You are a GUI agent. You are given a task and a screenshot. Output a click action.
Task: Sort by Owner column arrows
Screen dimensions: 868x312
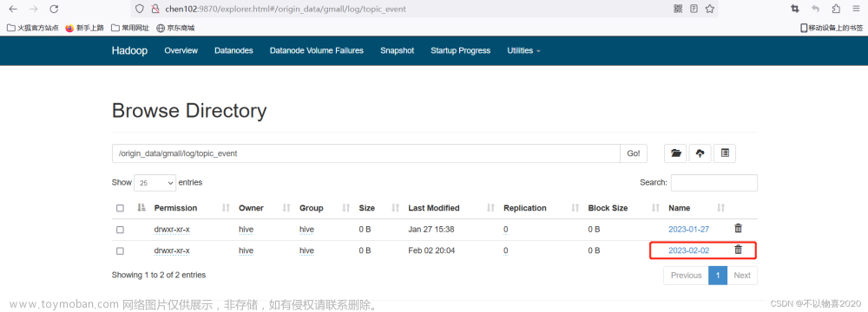(286, 208)
